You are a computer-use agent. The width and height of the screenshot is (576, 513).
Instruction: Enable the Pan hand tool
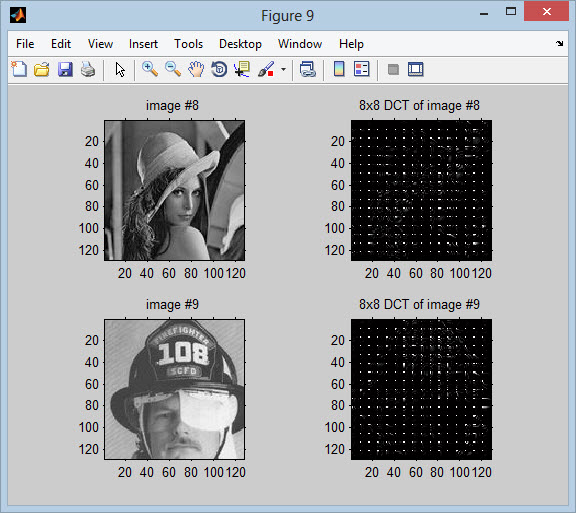196,69
